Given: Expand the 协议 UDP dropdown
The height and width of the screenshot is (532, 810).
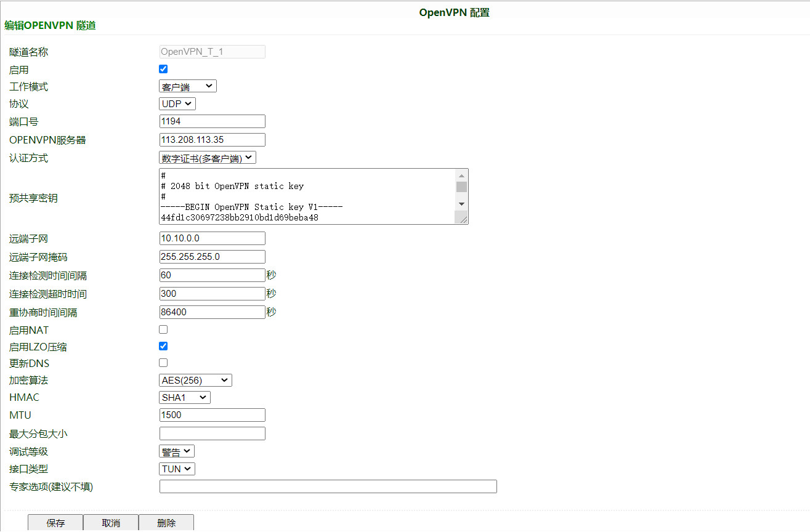Looking at the screenshot, I should point(177,104).
